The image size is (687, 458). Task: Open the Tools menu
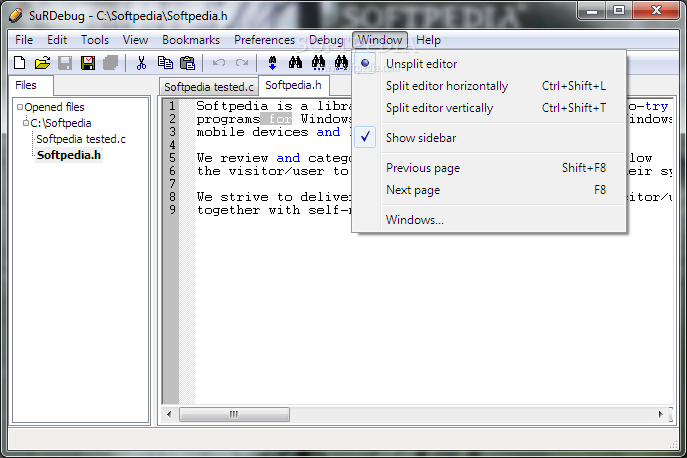point(95,40)
